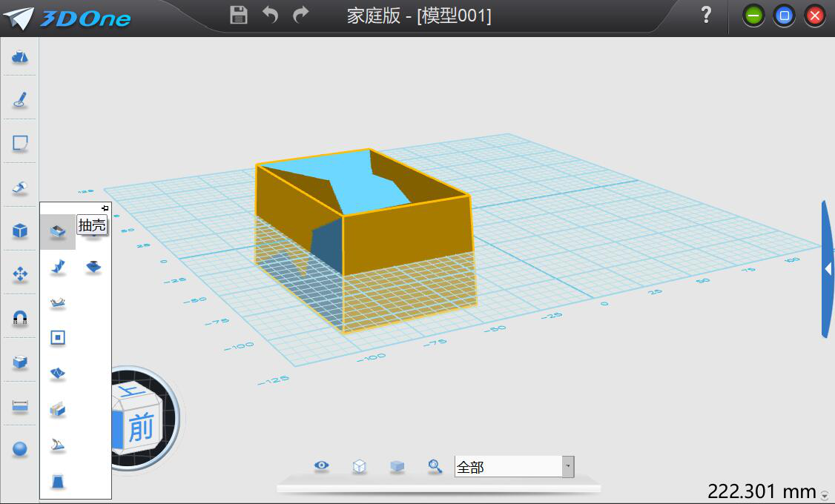Select the 抽壳 (Shell) tool
This screenshot has height=504, width=835.
click(x=58, y=231)
